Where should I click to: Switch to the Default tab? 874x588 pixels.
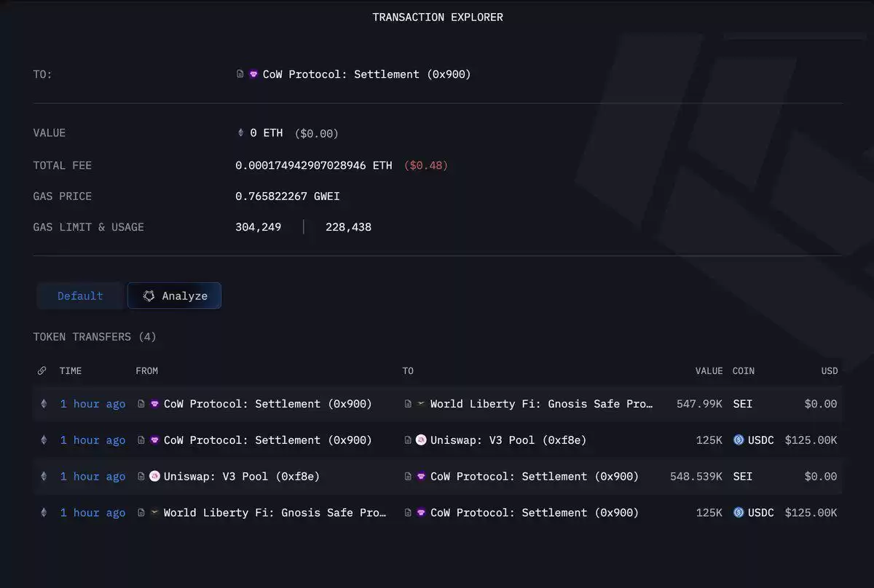click(x=80, y=296)
